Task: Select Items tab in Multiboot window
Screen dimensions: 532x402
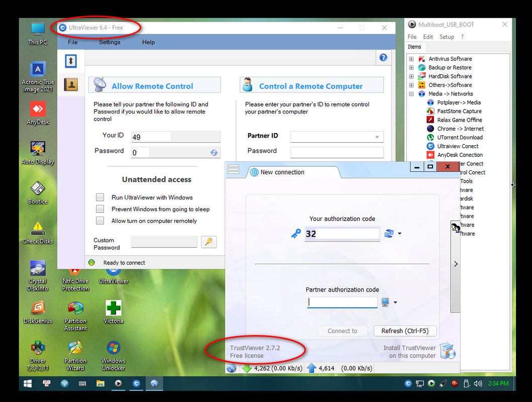Action: point(414,47)
